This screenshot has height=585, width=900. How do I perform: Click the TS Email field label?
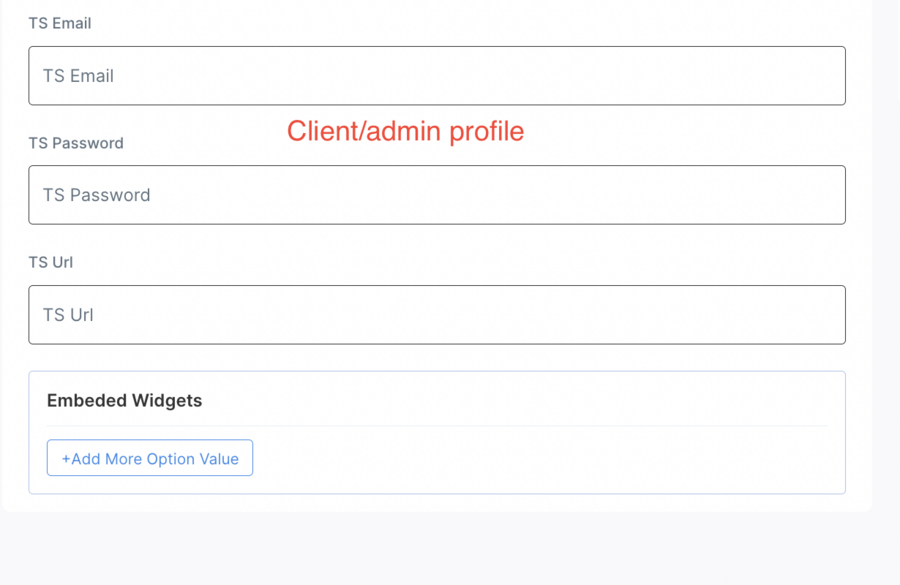click(60, 23)
